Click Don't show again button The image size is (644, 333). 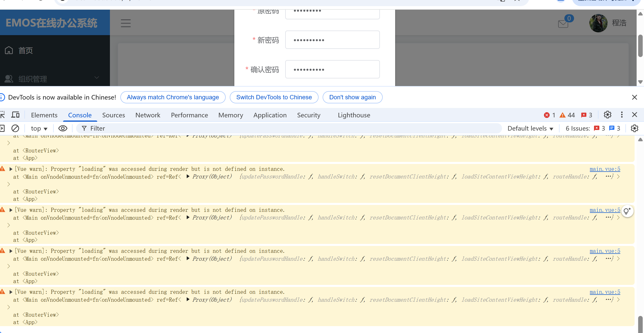tap(352, 97)
